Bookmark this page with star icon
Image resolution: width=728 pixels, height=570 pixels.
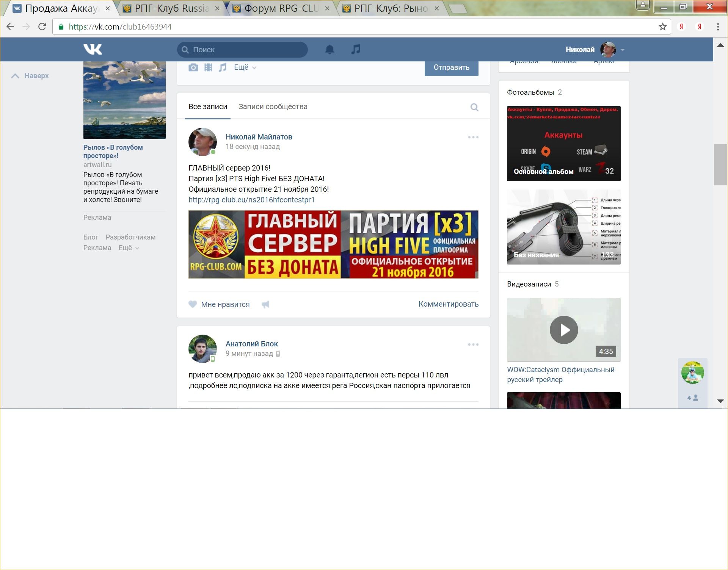(x=662, y=27)
